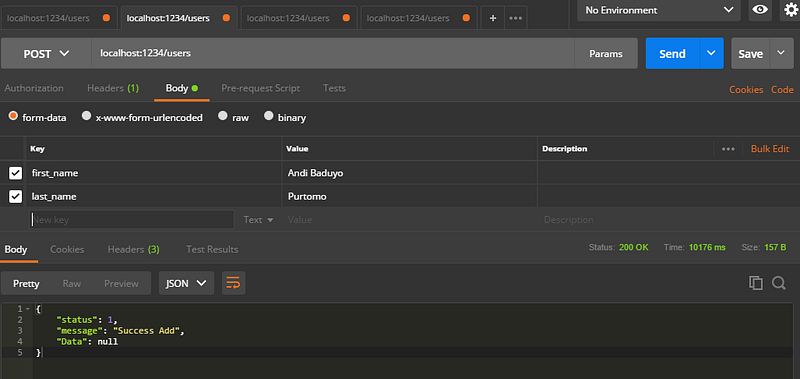Viewport: 800px width, 379px height.
Task: Select the Pretty view button
Action: (x=26, y=283)
